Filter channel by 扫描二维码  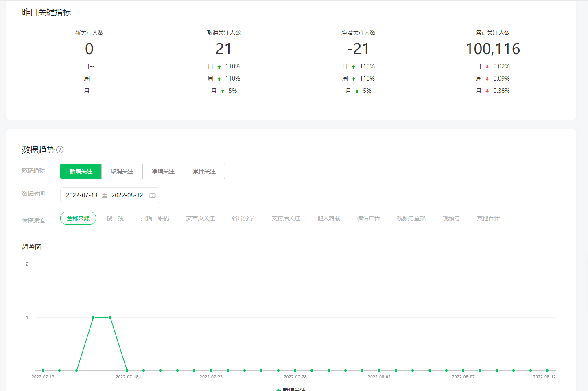coord(155,218)
